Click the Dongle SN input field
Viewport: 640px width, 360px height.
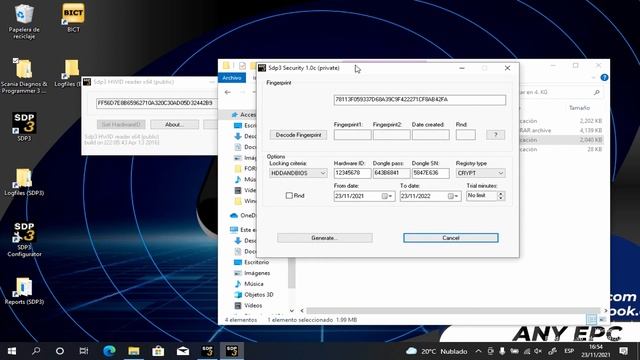click(431, 173)
